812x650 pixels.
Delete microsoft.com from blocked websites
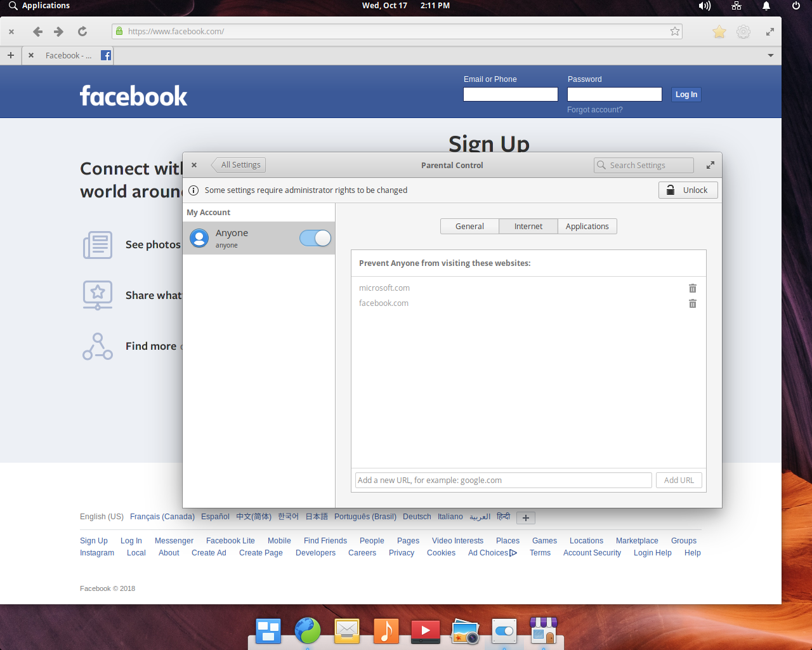(x=693, y=288)
